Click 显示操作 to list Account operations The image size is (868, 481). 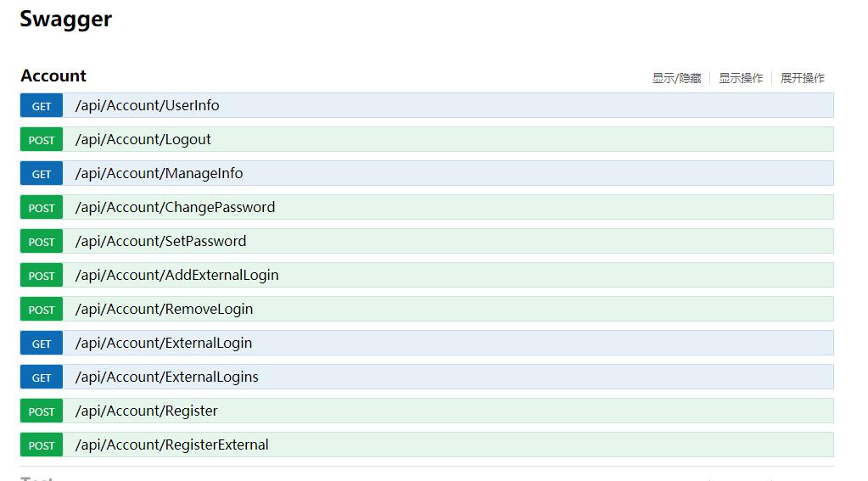741,78
